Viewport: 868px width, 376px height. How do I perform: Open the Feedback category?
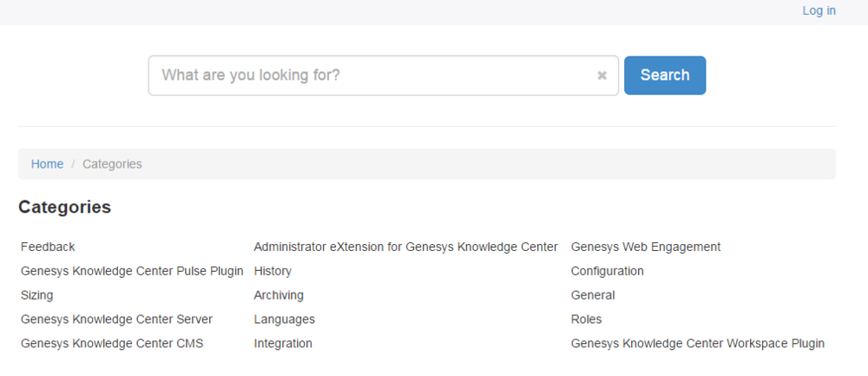(48, 247)
